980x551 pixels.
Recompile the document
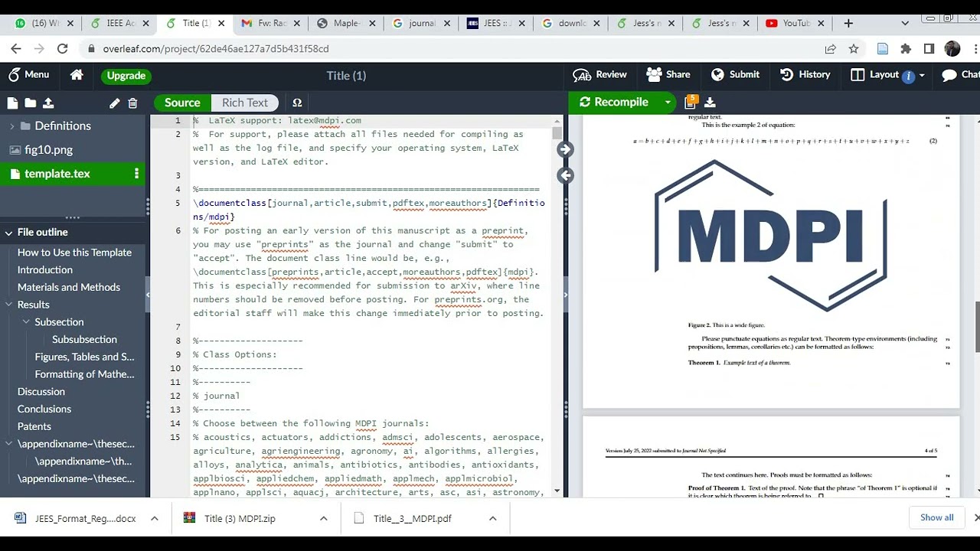(615, 102)
